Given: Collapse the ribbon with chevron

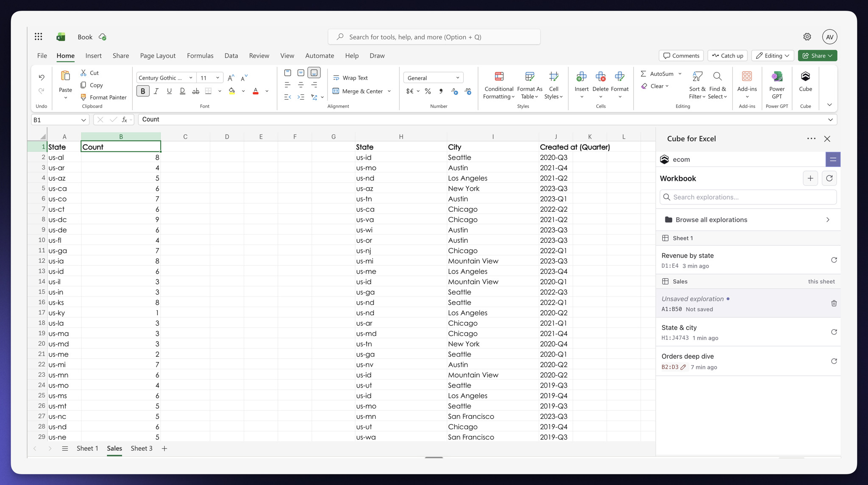Looking at the screenshot, I should tap(829, 105).
